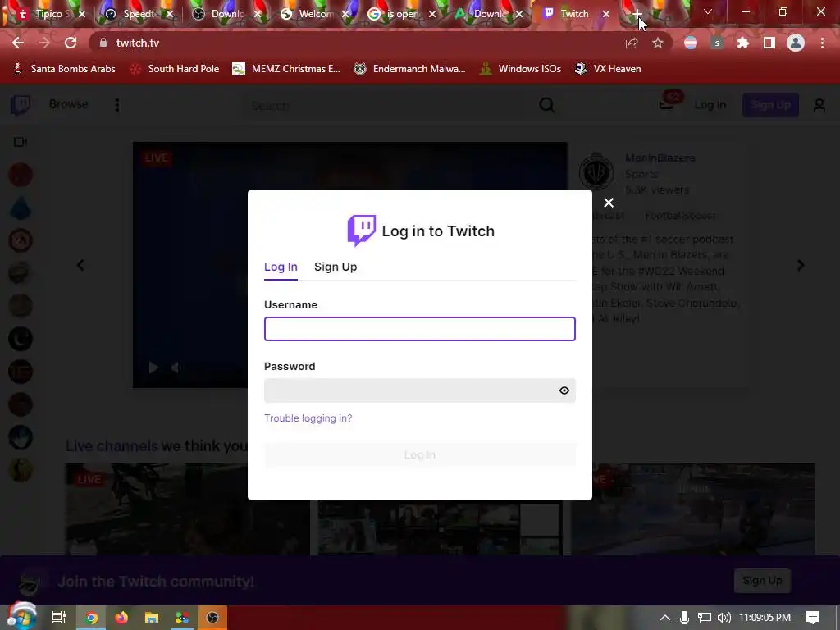The height and width of the screenshot is (630, 840).
Task: Open the Chrome extensions puzzle icon
Action: (743, 43)
